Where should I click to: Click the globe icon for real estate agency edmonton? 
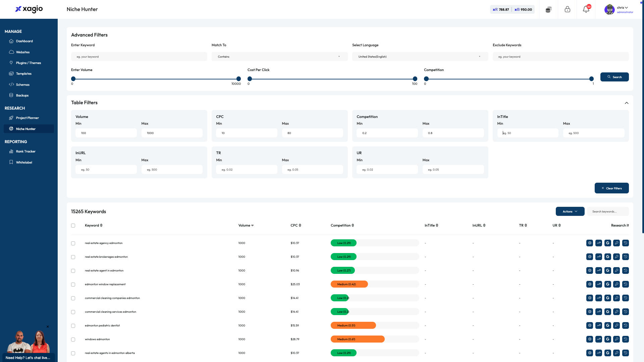590,243
